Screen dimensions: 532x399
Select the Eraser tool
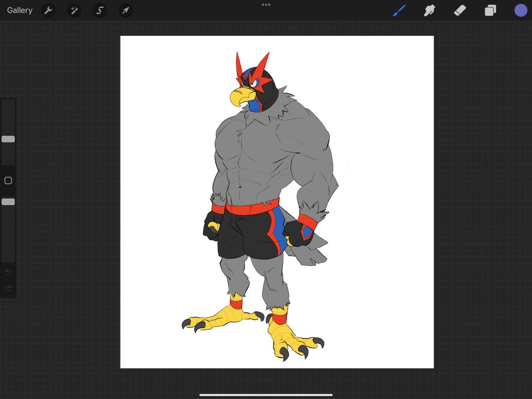click(x=461, y=10)
